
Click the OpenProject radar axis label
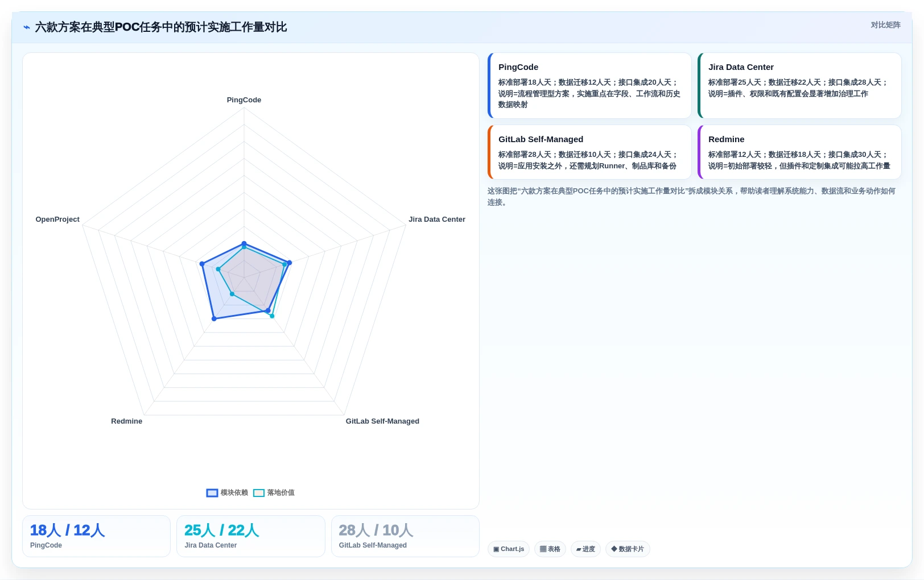point(57,219)
